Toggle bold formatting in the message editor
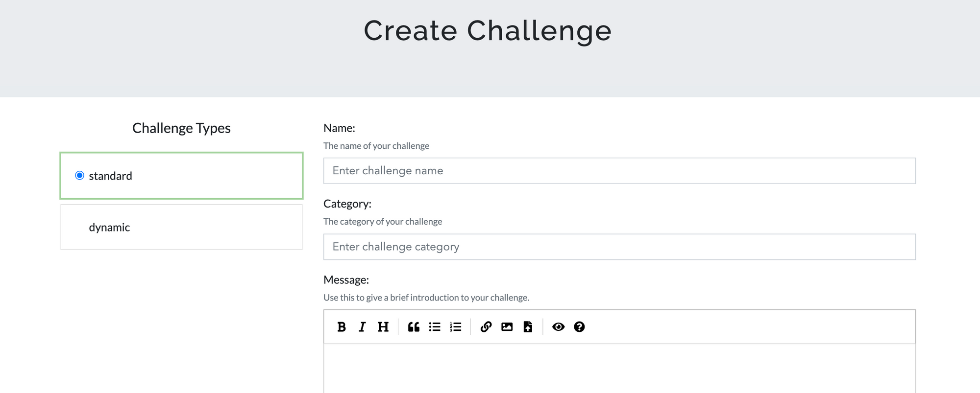The image size is (980, 393). tap(342, 327)
